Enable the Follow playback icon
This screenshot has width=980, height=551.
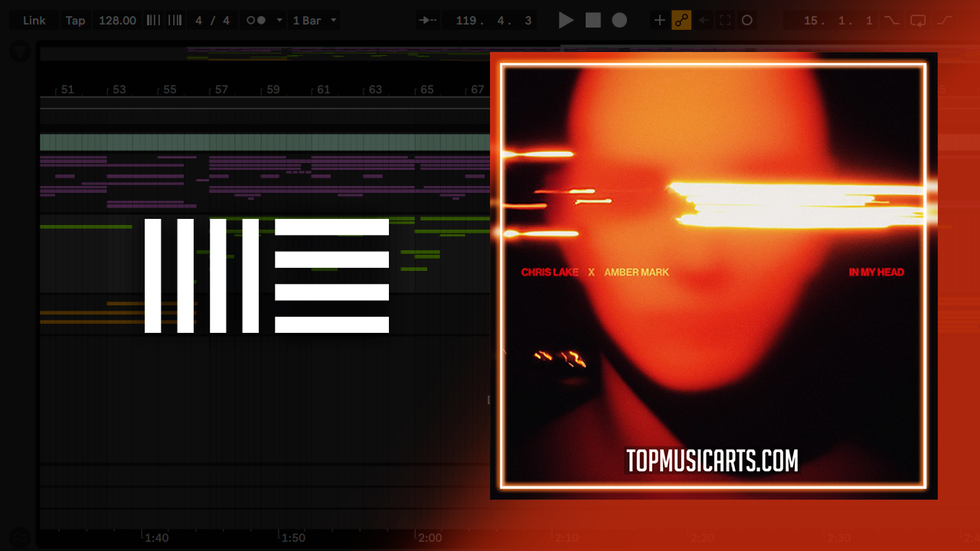[428, 21]
